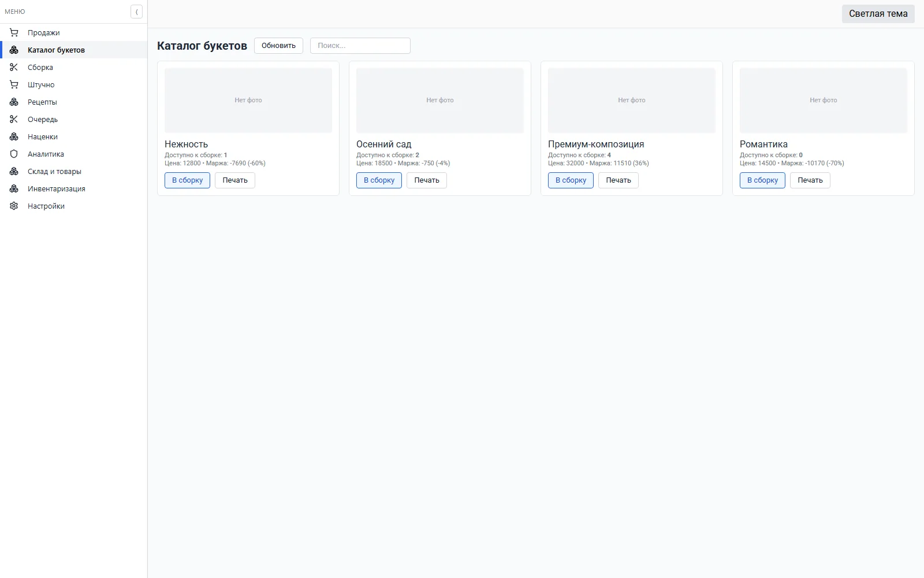Click the Осенний сад photo placeholder

440,101
